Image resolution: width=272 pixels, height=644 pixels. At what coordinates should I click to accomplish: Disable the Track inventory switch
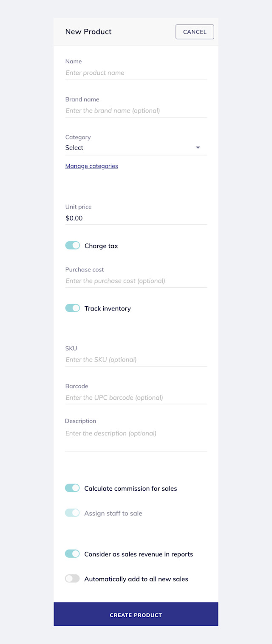point(73,308)
